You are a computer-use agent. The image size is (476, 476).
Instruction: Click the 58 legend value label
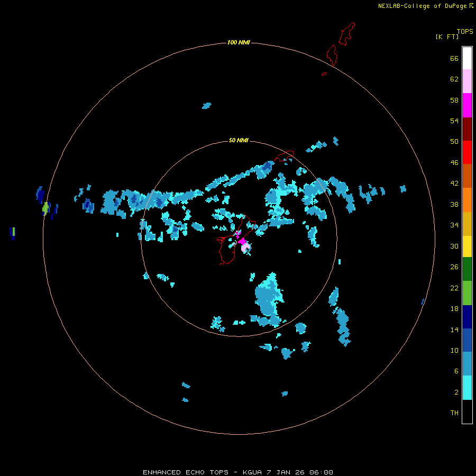tap(454, 100)
